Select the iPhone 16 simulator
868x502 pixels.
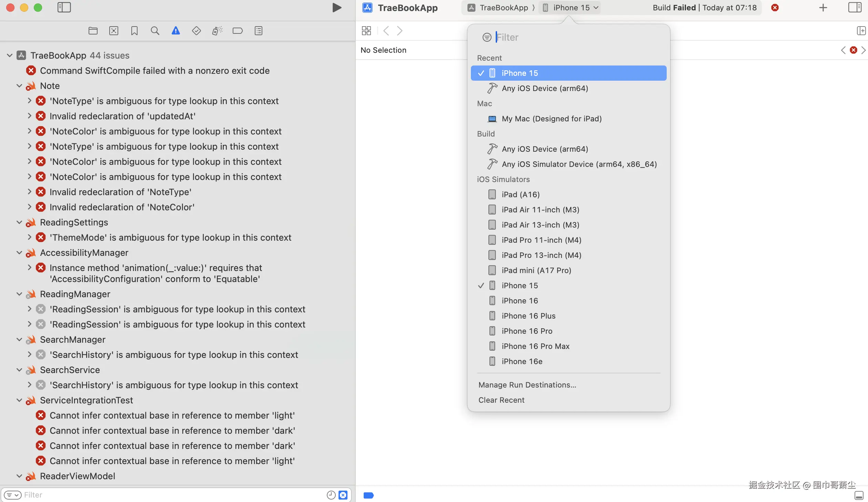pyautogui.click(x=568, y=301)
